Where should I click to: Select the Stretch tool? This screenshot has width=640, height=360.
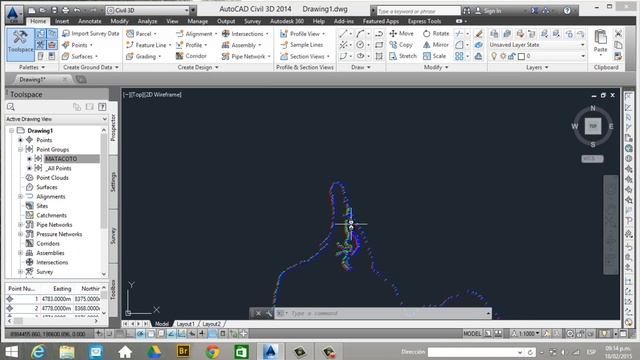coord(403,56)
